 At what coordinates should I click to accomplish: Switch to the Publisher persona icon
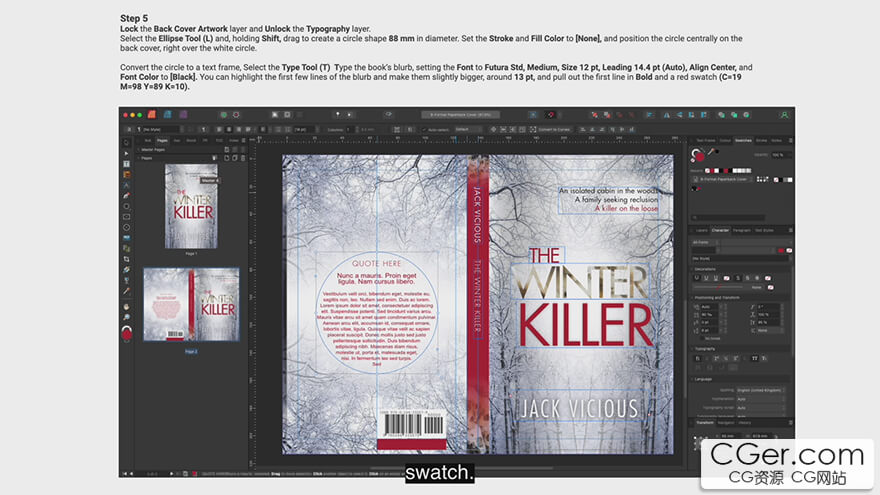(152, 114)
